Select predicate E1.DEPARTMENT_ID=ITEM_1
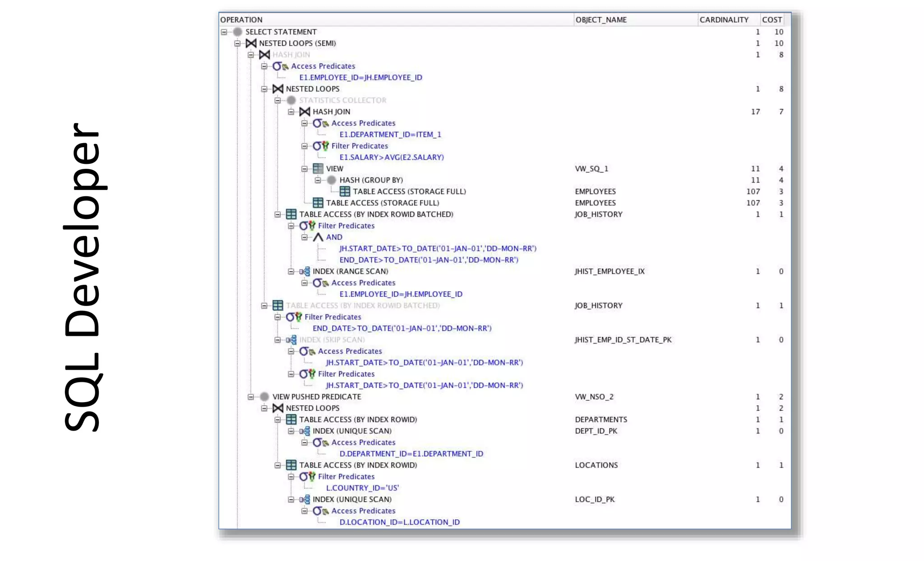 (390, 134)
